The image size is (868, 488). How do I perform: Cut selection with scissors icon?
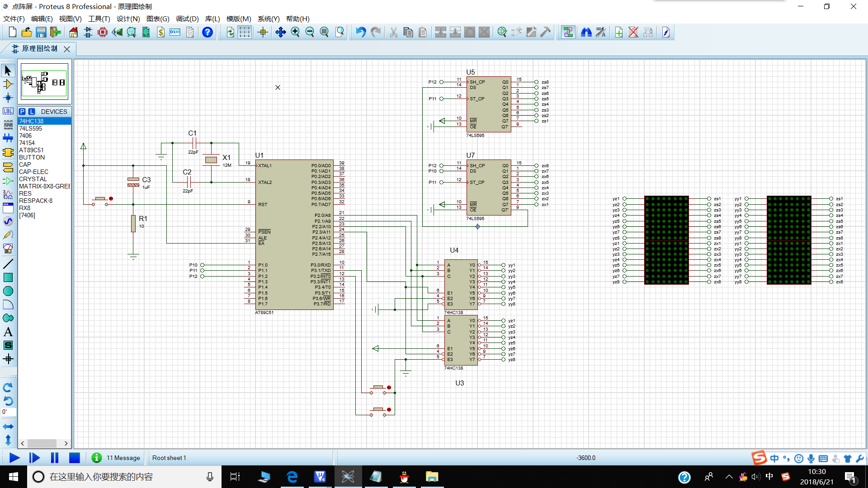coord(393,32)
